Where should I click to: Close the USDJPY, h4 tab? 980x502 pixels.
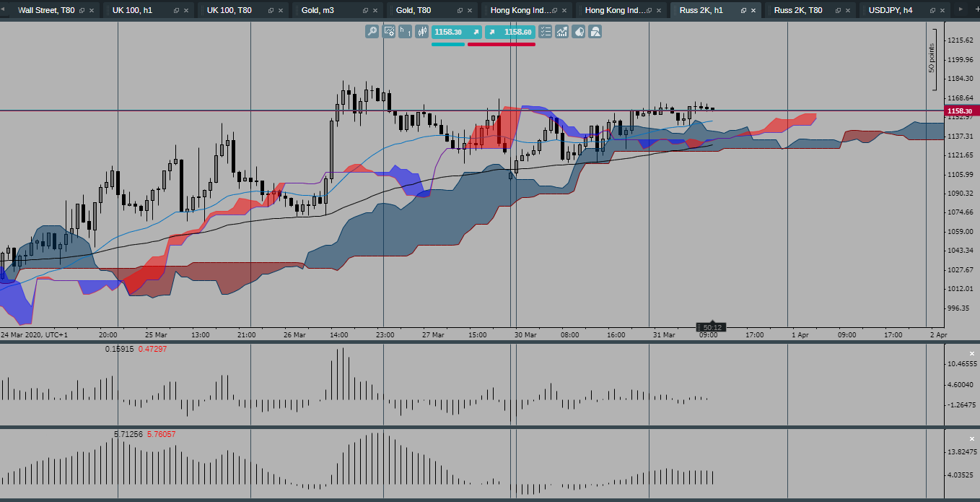point(943,11)
